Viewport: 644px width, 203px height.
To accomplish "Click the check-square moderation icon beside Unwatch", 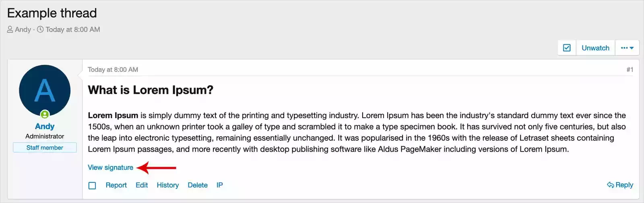I will (x=567, y=48).
